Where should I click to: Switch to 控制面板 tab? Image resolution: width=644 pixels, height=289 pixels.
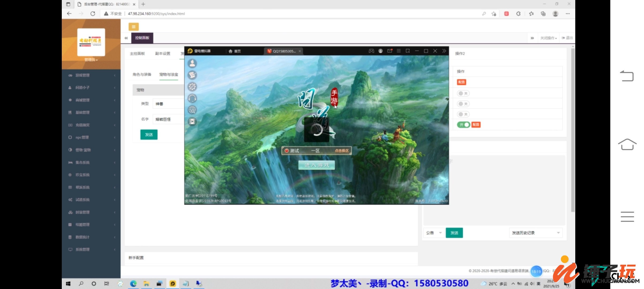(142, 38)
